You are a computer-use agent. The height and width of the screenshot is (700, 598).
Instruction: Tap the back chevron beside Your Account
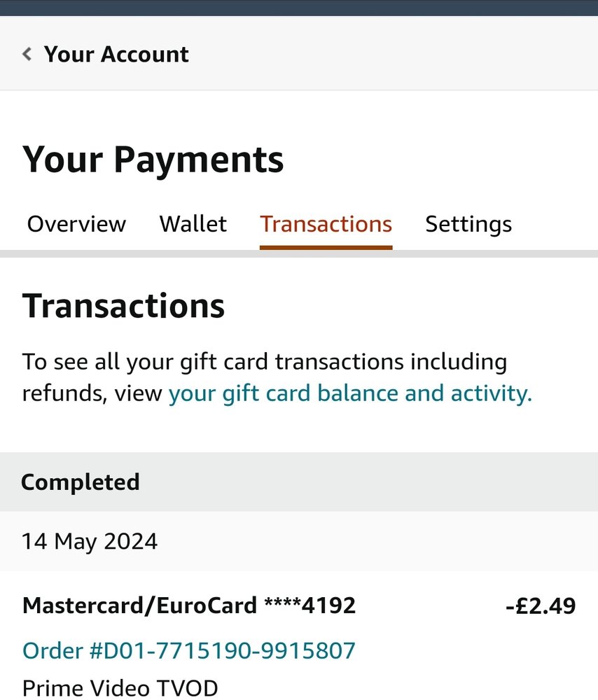click(x=27, y=54)
